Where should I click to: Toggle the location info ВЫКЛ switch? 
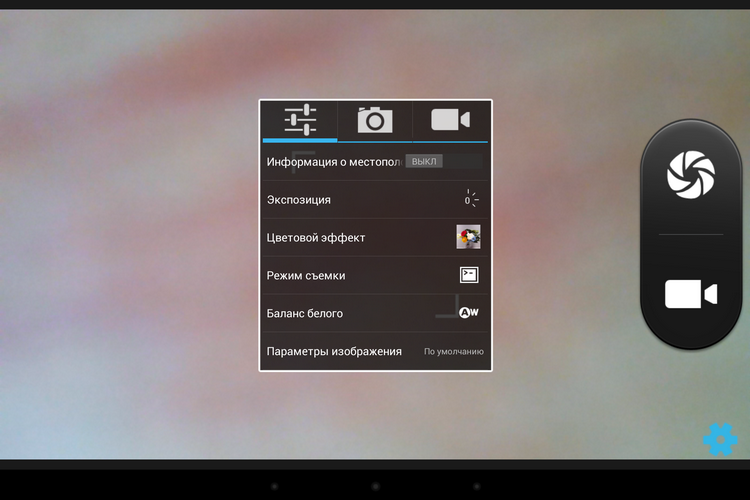tap(444, 161)
